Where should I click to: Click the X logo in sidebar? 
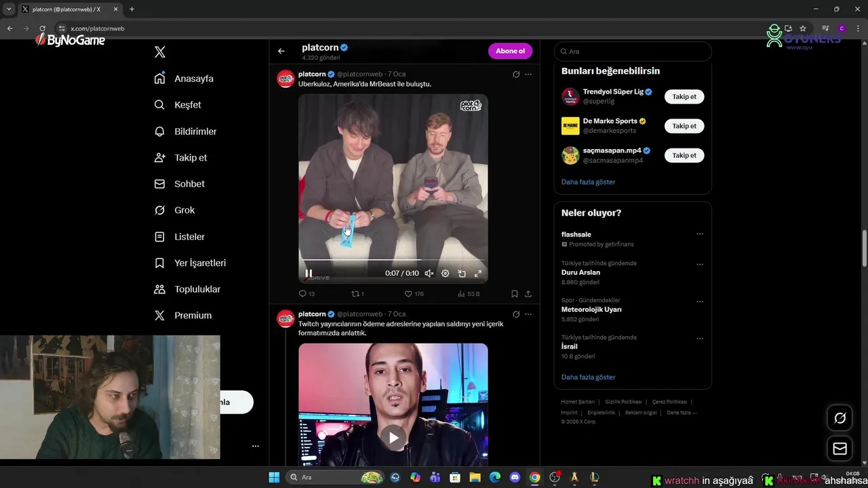(160, 52)
